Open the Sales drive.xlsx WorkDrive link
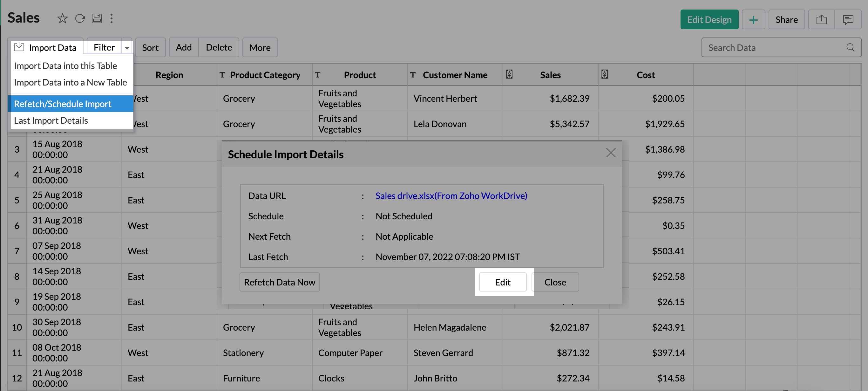Image resolution: width=868 pixels, height=391 pixels. [451, 195]
